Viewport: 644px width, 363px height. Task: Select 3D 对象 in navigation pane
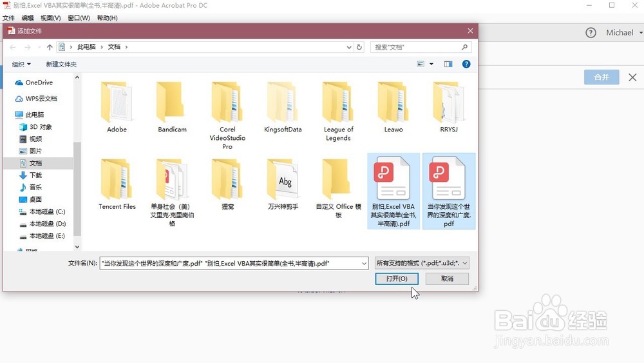coord(35,127)
